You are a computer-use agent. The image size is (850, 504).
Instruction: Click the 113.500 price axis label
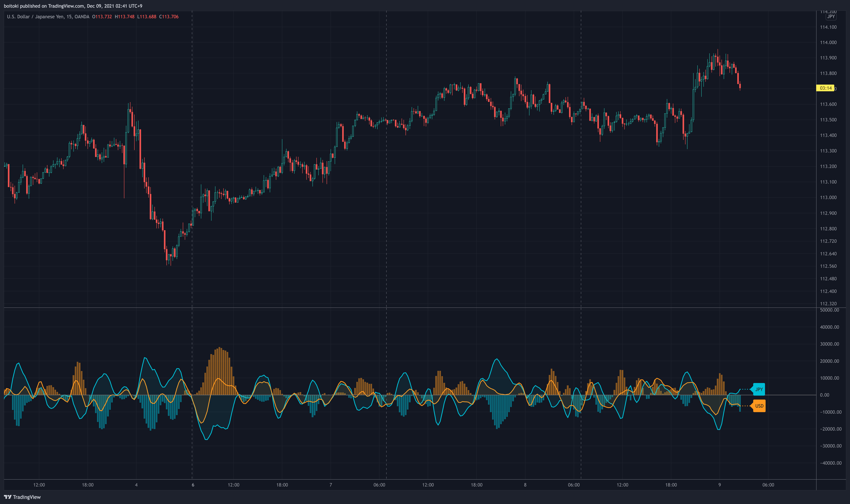(x=828, y=120)
